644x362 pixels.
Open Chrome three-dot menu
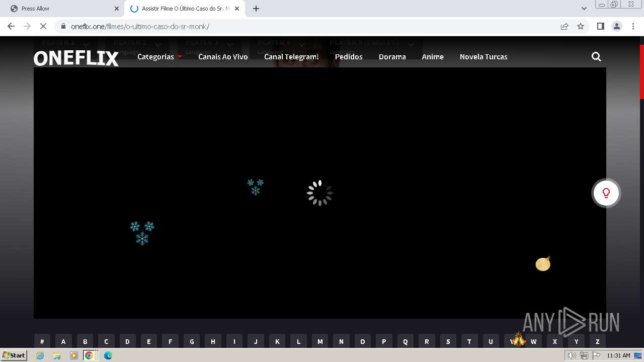coord(633,26)
